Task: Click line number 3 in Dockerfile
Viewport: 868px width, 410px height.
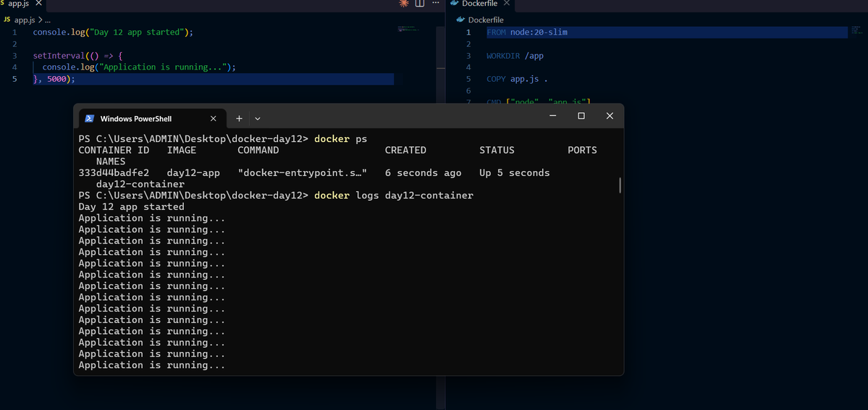Action: tap(468, 56)
